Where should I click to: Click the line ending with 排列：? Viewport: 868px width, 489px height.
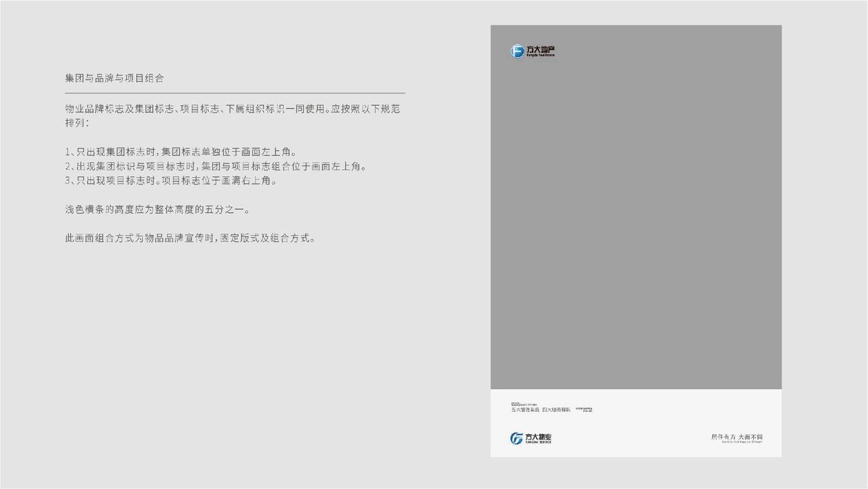77,123
